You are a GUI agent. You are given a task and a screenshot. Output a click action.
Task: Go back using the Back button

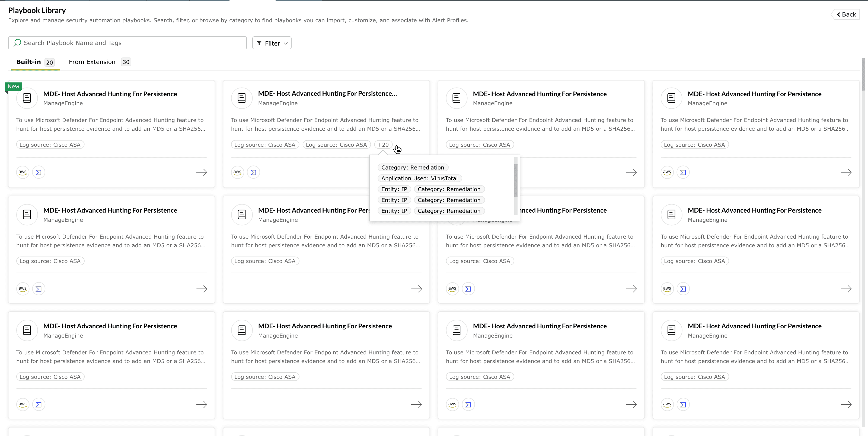click(x=846, y=14)
